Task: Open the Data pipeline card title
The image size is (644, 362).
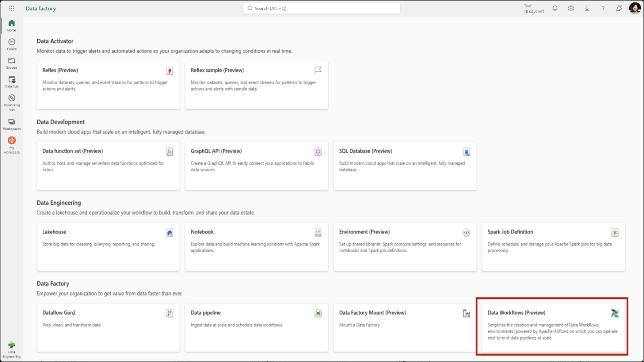Action: click(x=206, y=313)
